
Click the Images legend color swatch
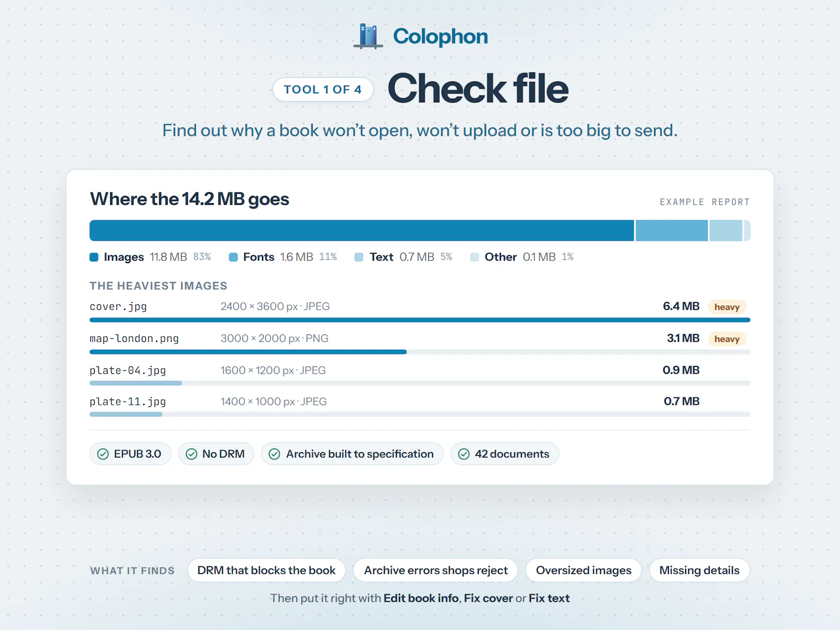94,257
